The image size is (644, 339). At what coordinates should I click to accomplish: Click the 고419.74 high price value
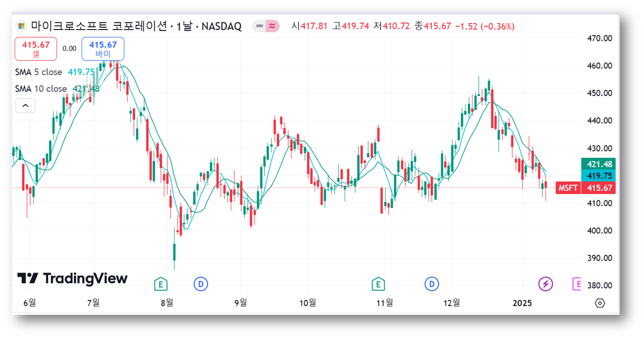tap(351, 26)
